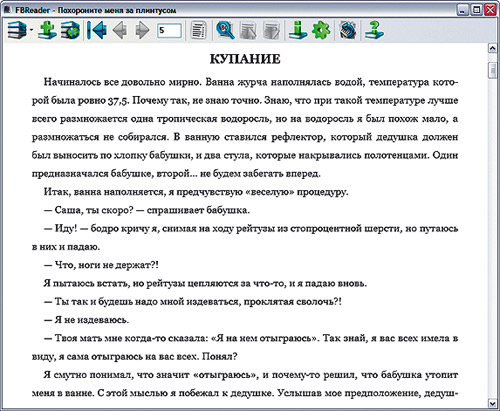
Task: Click the find previous icon
Action: pos(249,30)
